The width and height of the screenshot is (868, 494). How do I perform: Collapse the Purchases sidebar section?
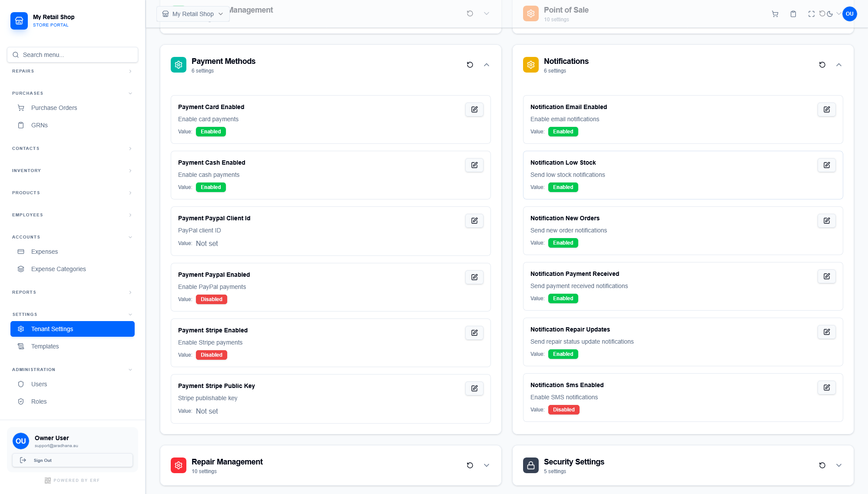[x=72, y=93]
